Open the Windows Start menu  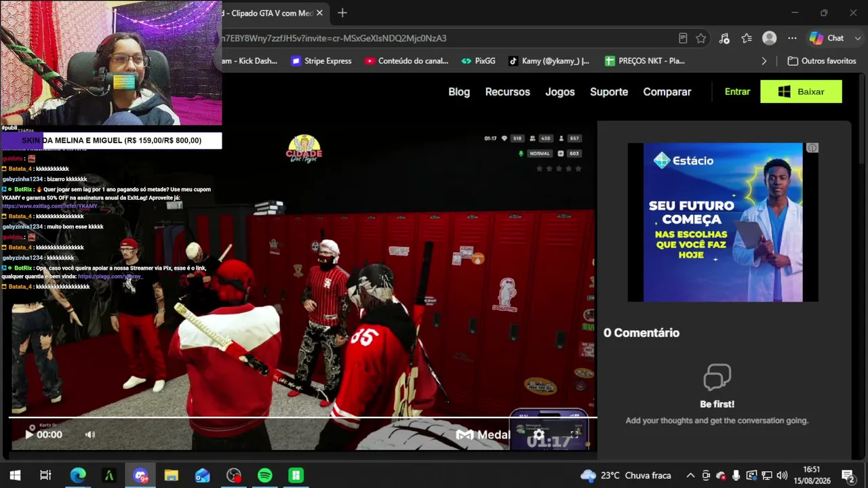click(15, 476)
